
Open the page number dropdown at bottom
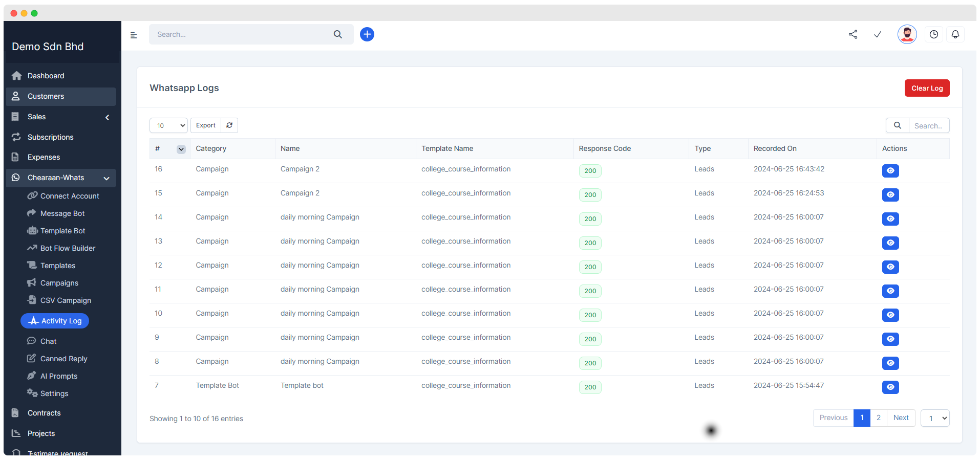934,418
